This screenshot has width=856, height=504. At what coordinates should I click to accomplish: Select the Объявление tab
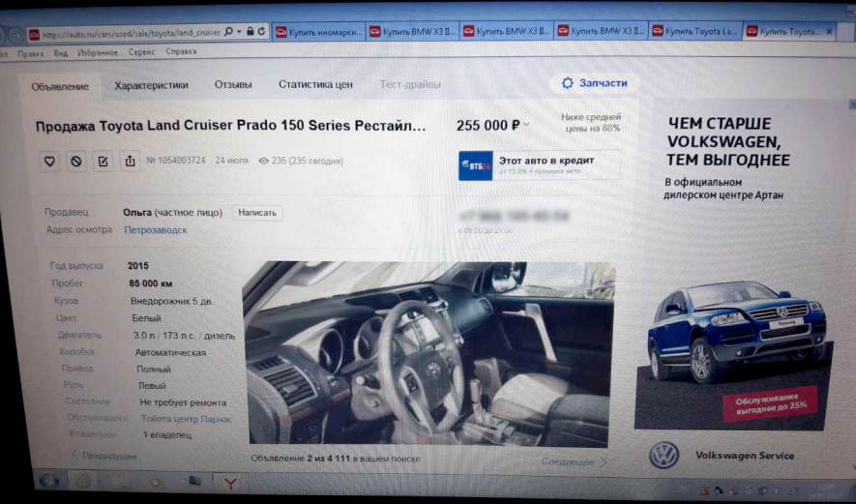tap(60, 86)
